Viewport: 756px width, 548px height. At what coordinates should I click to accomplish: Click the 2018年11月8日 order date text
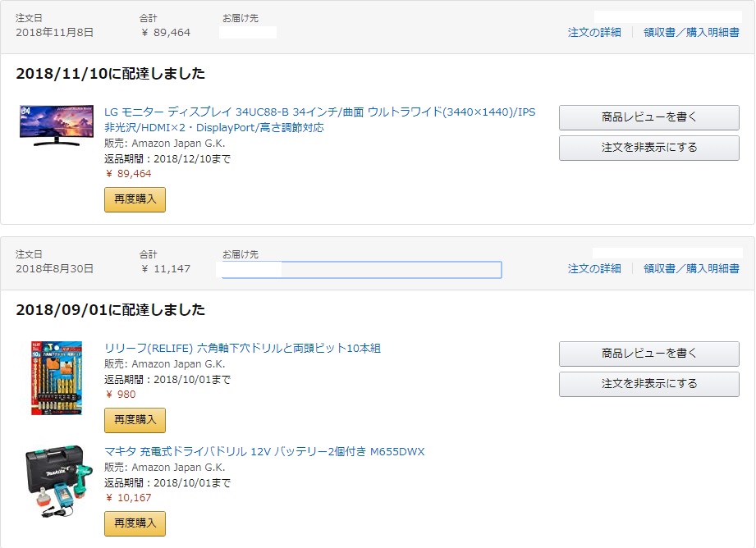(54, 32)
